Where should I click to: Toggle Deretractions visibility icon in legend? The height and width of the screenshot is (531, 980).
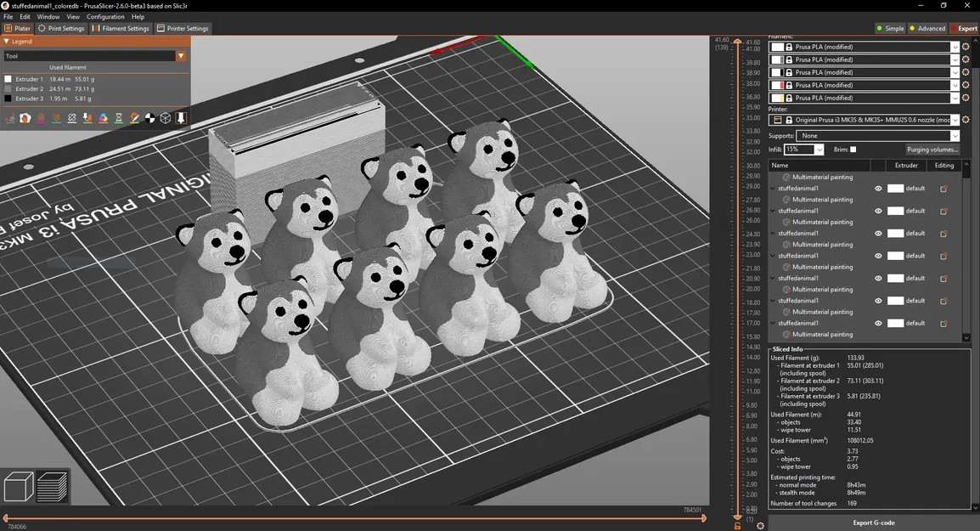click(56, 117)
